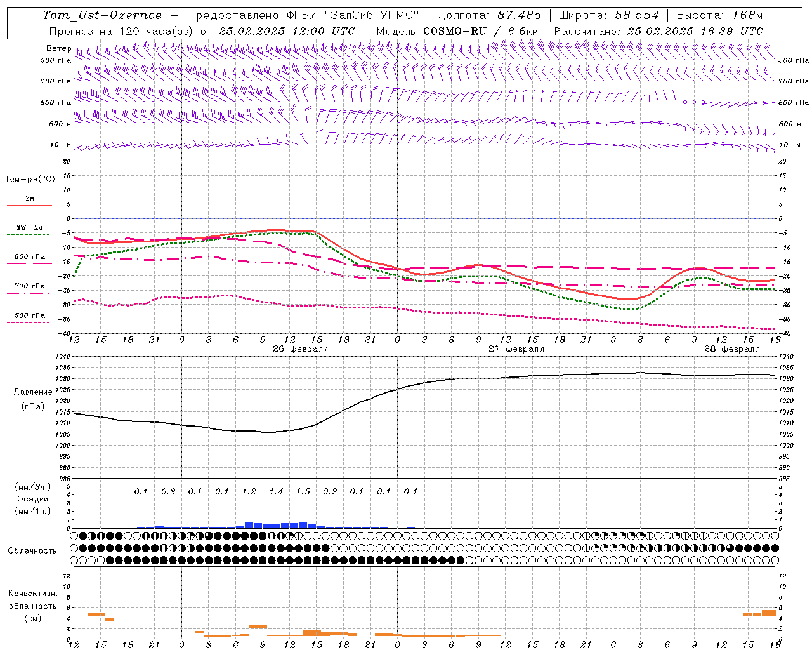The width and height of the screenshot is (812, 650).
Task: Click the 'Ветер' wind panel label
Action: pos(59,48)
